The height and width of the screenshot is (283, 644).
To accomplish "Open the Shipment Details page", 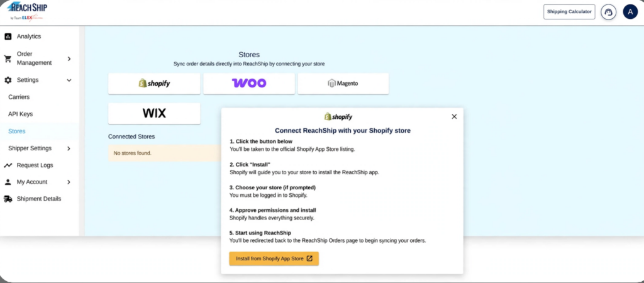I will [39, 199].
